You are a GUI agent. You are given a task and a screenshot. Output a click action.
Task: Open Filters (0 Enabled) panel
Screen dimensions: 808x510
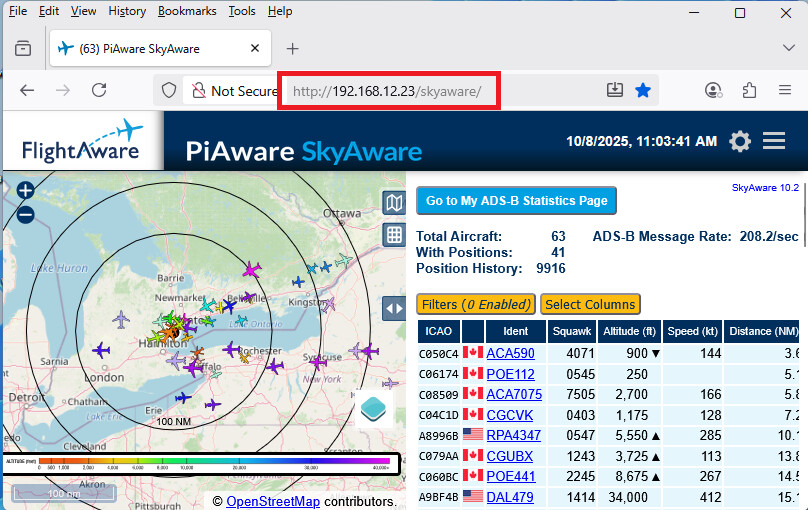pyautogui.click(x=476, y=304)
